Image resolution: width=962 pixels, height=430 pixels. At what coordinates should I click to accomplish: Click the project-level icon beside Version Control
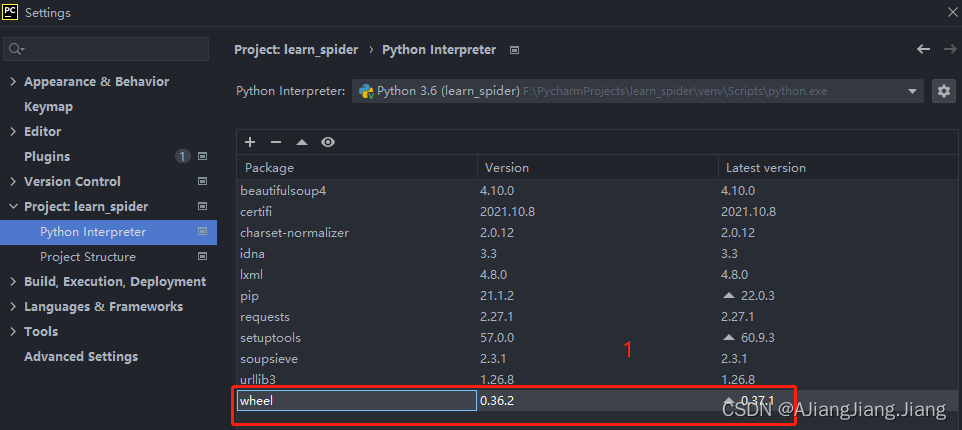pyautogui.click(x=202, y=182)
